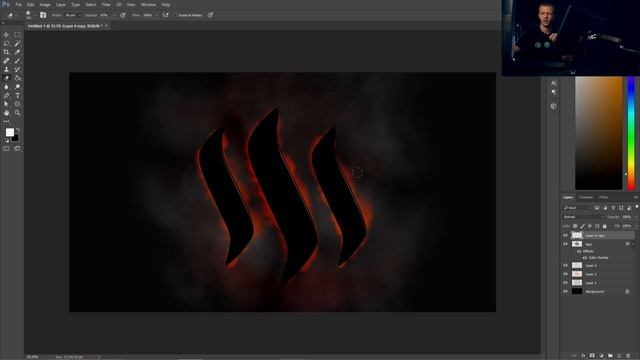The image size is (640, 360).
Task: Open the layer filter Kind dropdown
Action: [x=577, y=208]
